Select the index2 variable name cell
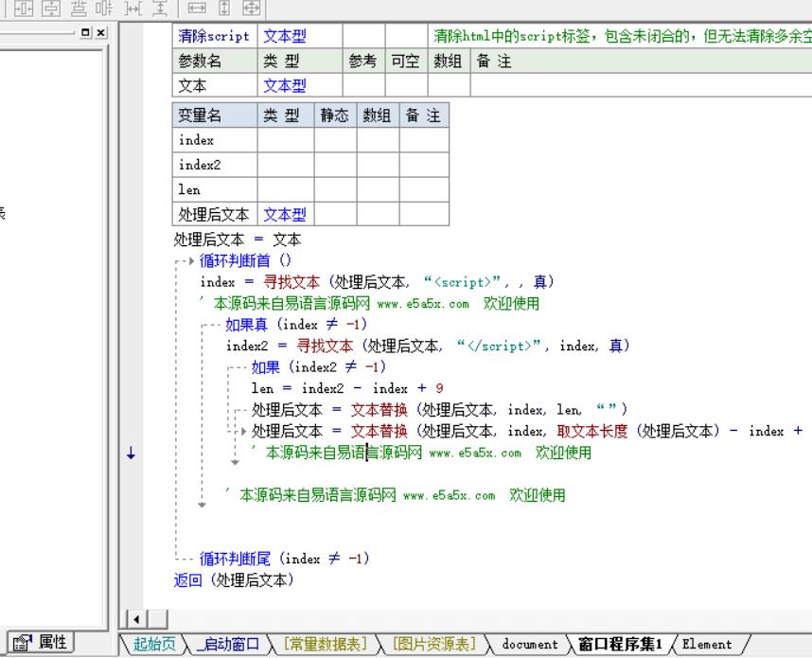The height and width of the screenshot is (658, 812). tap(215, 165)
